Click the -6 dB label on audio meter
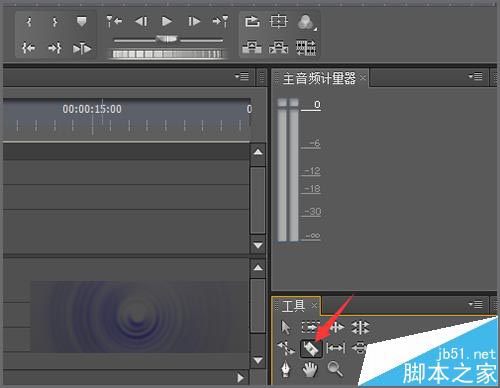 (x=314, y=144)
